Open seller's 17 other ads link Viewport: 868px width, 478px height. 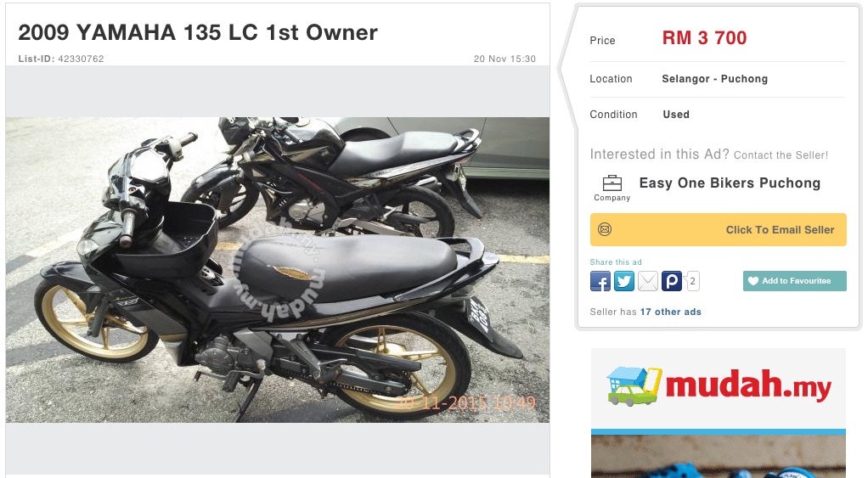tap(670, 312)
